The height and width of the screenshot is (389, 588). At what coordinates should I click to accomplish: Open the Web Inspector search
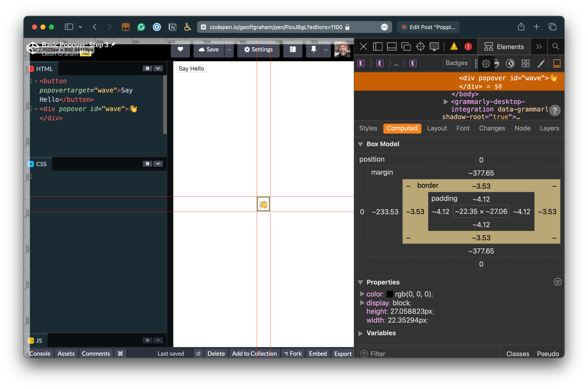[x=555, y=46]
